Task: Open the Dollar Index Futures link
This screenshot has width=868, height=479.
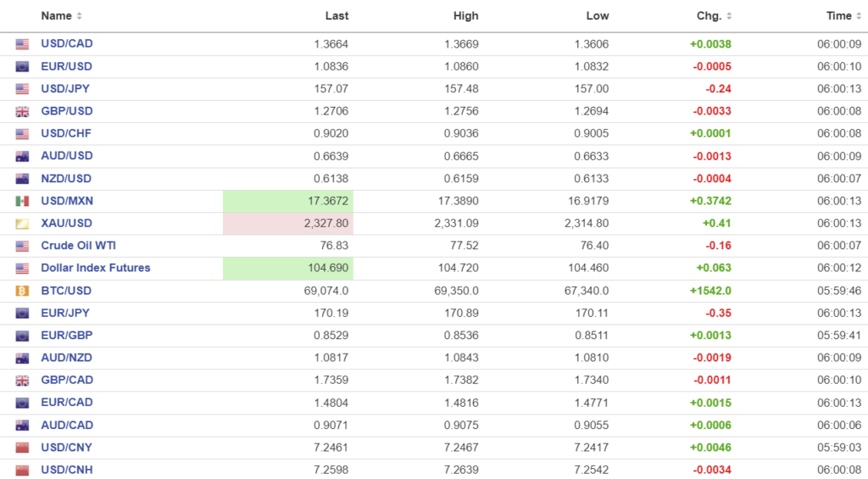Action: pyautogui.click(x=95, y=268)
